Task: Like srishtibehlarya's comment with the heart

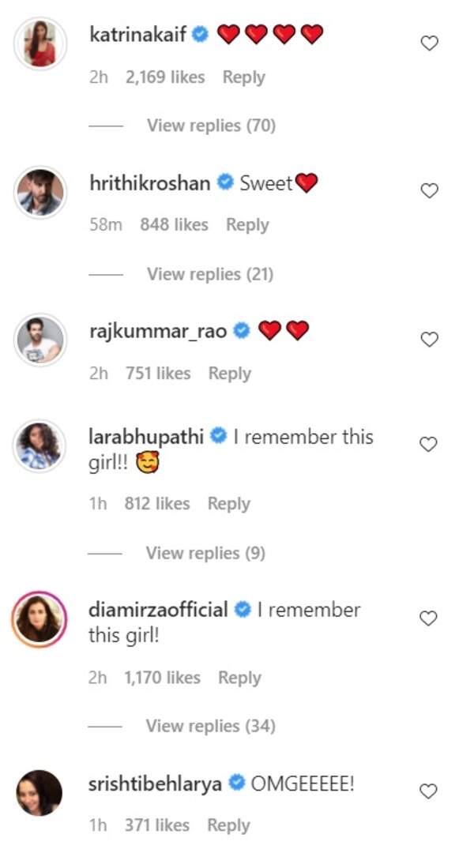Action: pyautogui.click(x=429, y=791)
